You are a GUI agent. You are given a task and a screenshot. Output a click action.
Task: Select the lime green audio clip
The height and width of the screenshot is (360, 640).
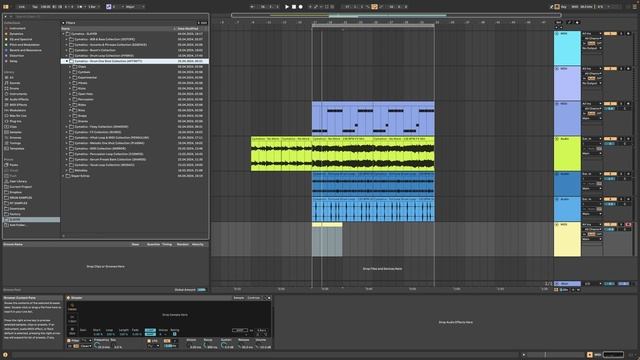342,154
